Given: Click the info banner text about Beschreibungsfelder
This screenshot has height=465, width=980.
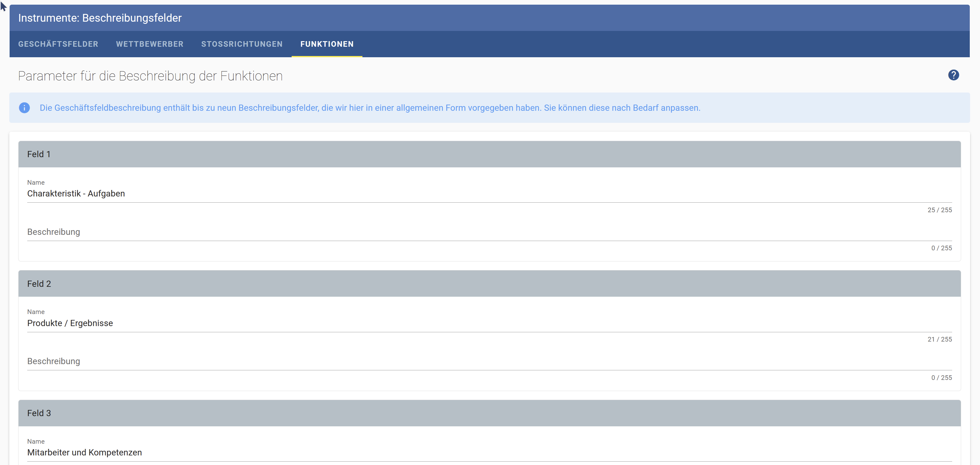Looking at the screenshot, I should [370, 108].
